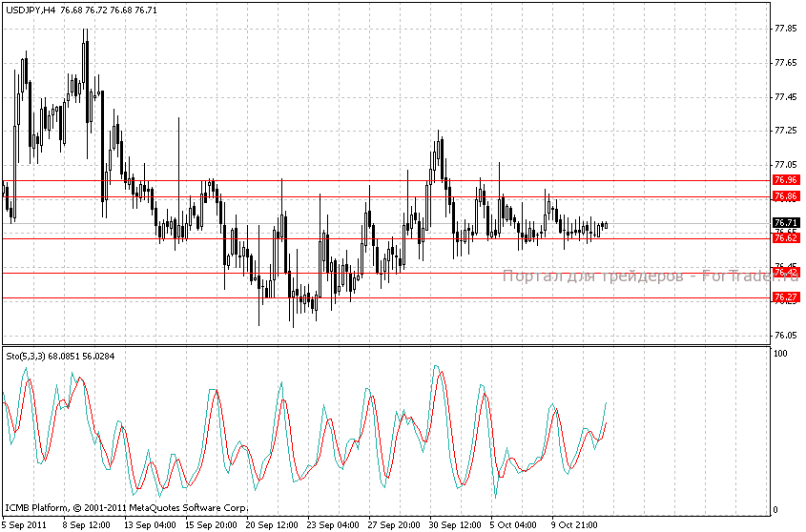Image resolution: width=806 pixels, height=532 pixels.
Task: Click the red 76.42 price level label
Action: (786, 273)
